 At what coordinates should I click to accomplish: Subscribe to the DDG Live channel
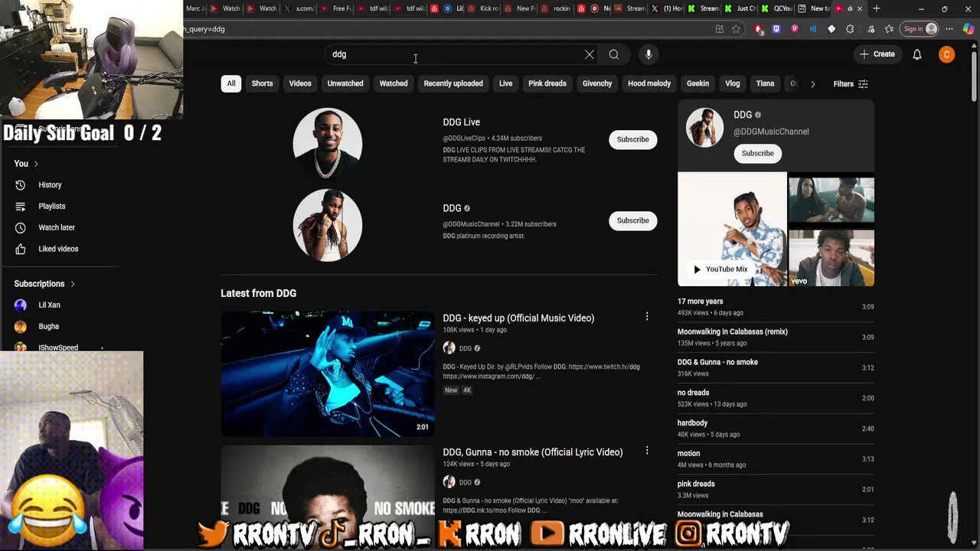tap(633, 139)
